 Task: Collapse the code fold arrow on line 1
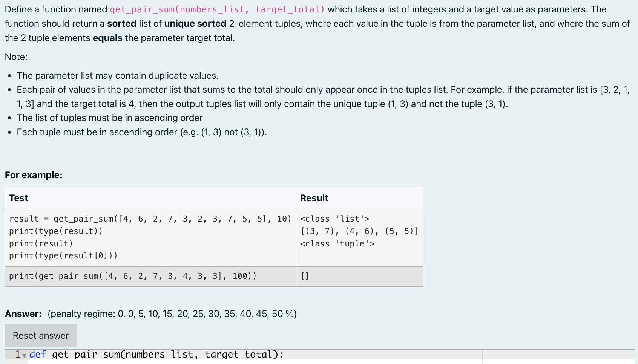click(x=24, y=355)
